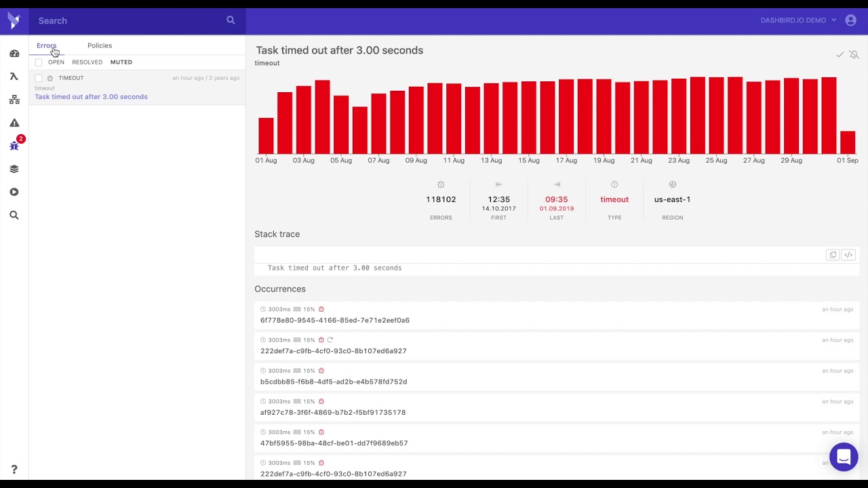Open the alerts warning triangle icon
The image size is (868, 488).
14,123
